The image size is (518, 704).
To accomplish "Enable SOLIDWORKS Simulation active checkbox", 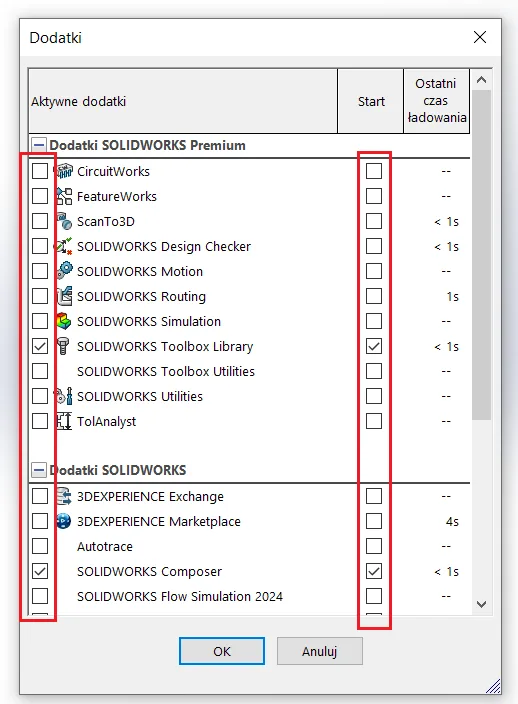I will coord(40,321).
